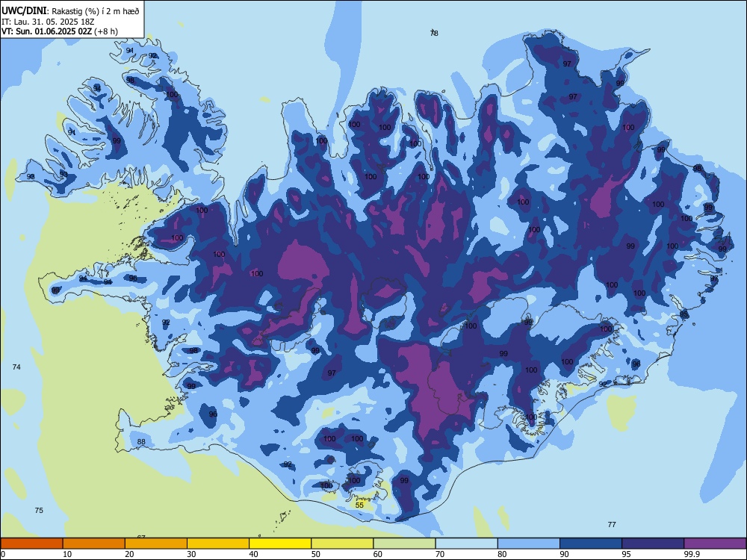
Task: Click the light green 60–70 legend swatch
Action: [404, 544]
